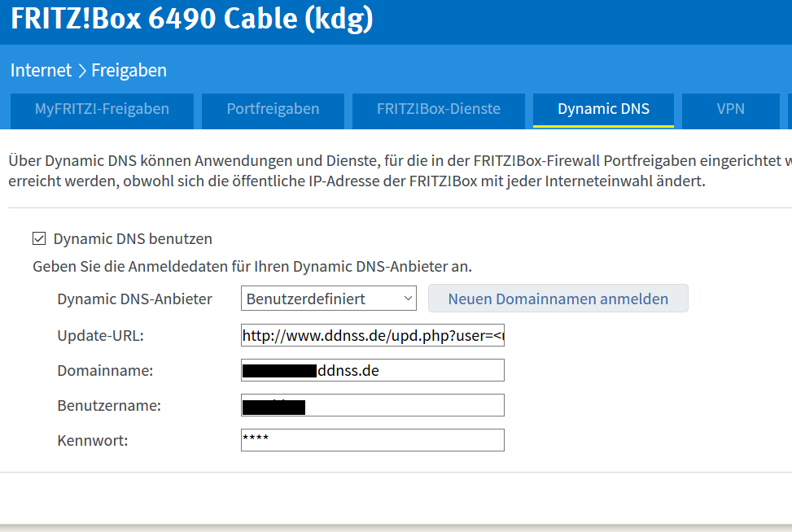Click the Internet breadcrumb link
Viewport: 792px width, 532px height.
click(41, 71)
